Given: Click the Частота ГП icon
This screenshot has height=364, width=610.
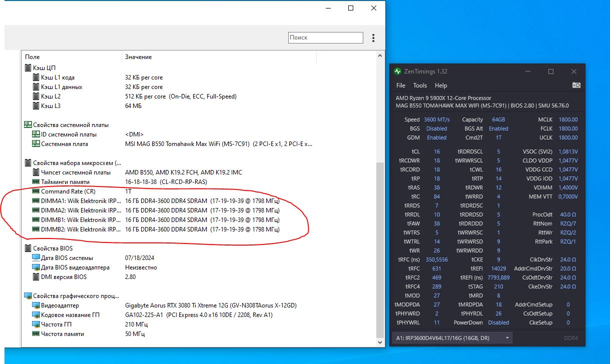Looking at the screenshot, I should click(36, 324).
